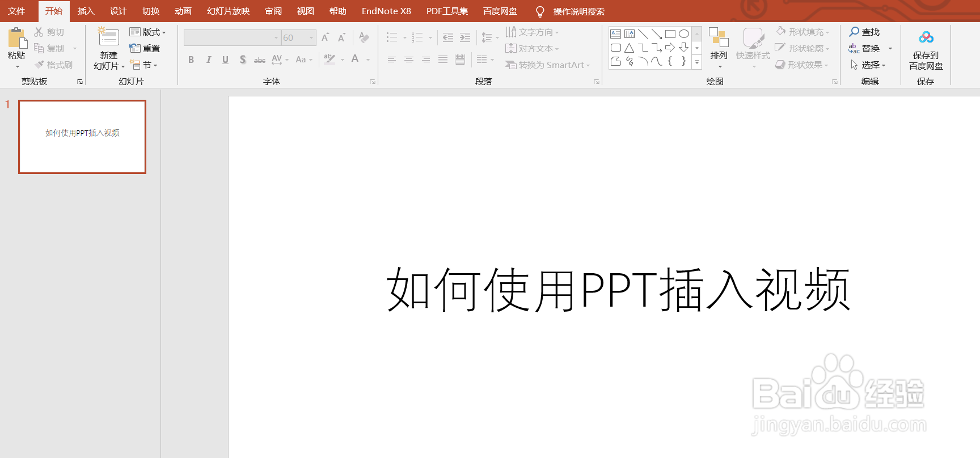
Task: Click the font color (A) button
Action: pos(355,59)
